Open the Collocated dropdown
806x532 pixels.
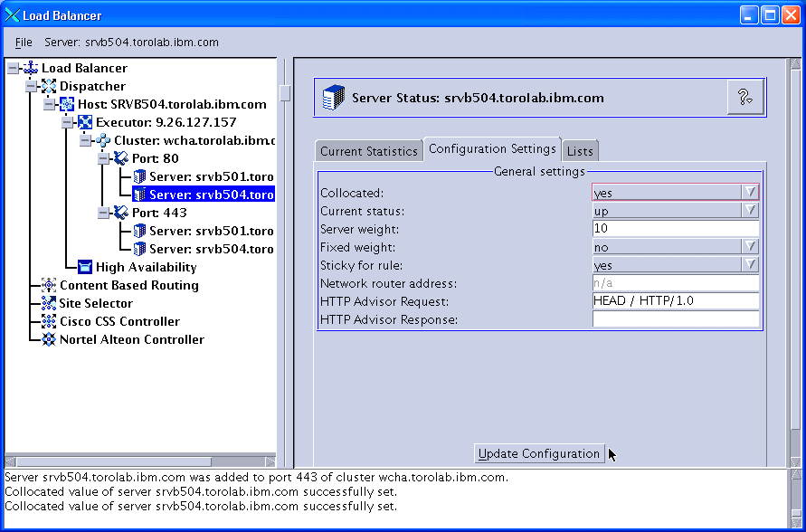750,192
